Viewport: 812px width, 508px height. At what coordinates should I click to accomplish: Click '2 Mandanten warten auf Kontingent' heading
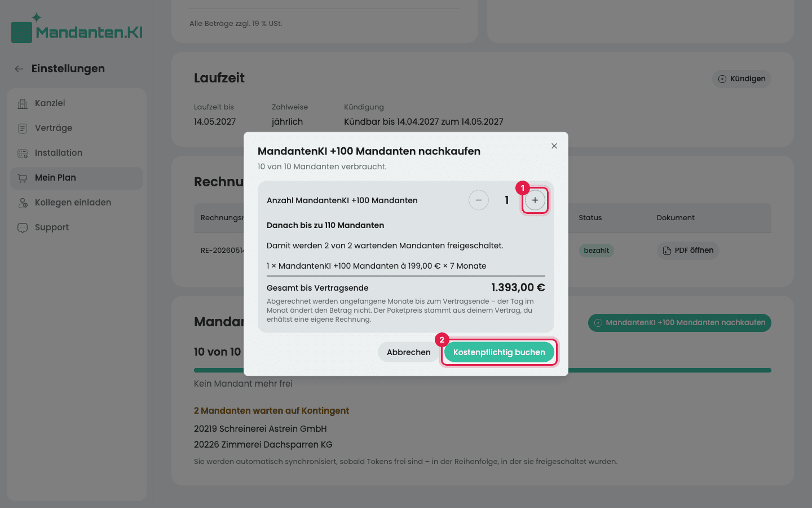pyautogui.click(x=271, y=411)
